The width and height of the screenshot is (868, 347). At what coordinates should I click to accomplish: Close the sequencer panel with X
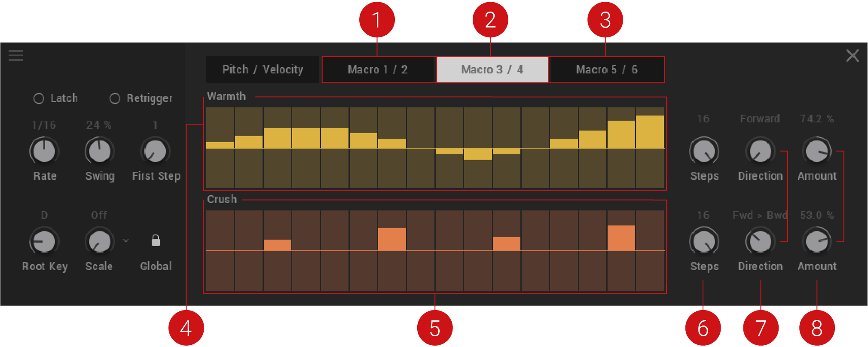pyautogui.click(x=852, y=56)
